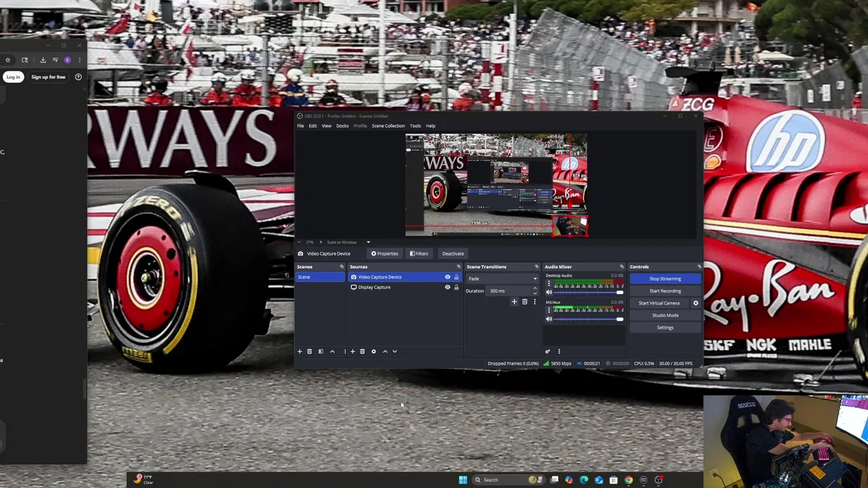Image resolution: width=868 pixels, height=488 pixels.
Task: Open scene filters icon in Scenes toolbar
Action: click(x=321, y=351)
